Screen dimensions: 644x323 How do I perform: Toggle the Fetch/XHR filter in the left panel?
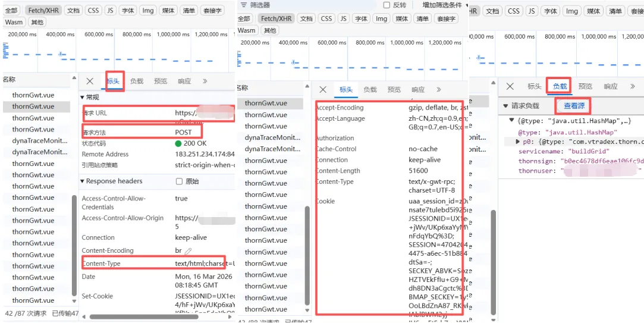pos(43,11)
